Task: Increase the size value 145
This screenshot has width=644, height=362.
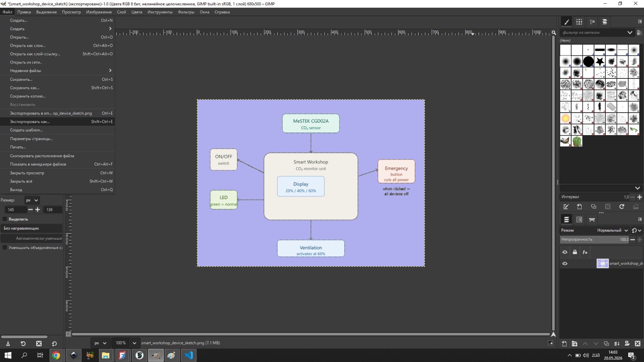Action: (x=37, y=210)
